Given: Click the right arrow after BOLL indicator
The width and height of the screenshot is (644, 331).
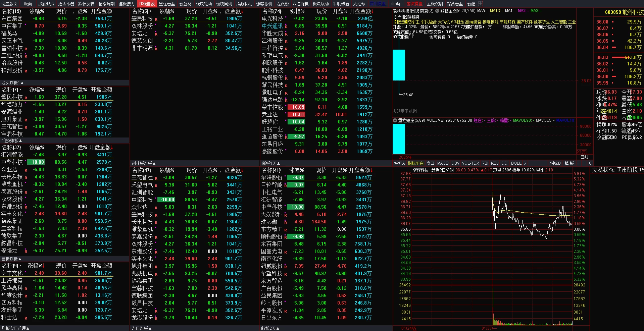Looking at the screenshot, I should [525, 163].
